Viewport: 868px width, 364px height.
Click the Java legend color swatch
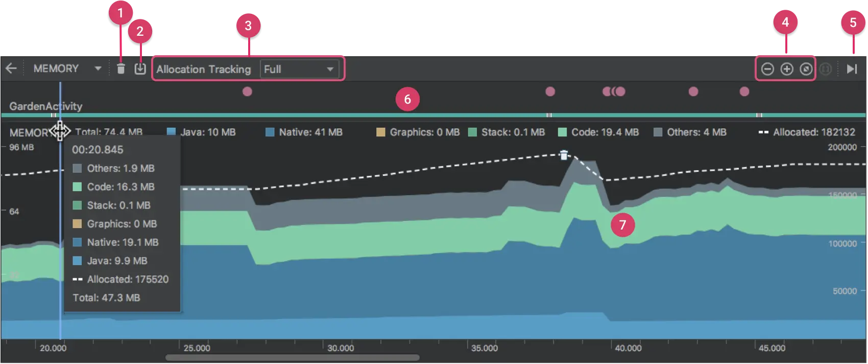[171, 132]
